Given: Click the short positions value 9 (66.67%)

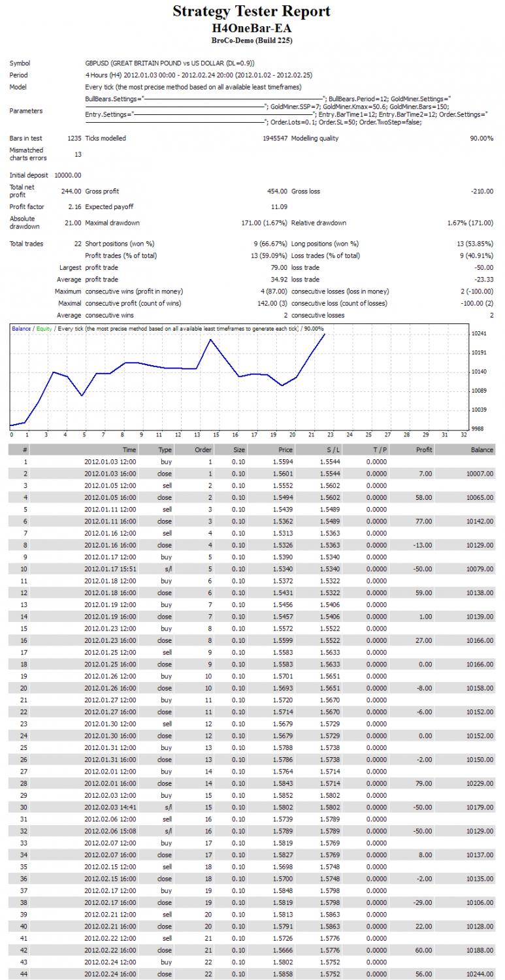Looking at the screenshot, I should point(270,244).
